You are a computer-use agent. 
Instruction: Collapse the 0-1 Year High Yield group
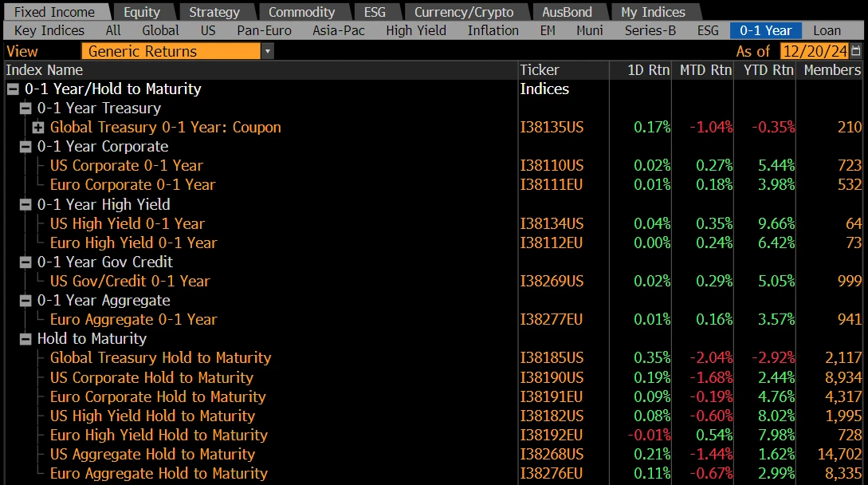pyautogui.click(x=26, y=205)
